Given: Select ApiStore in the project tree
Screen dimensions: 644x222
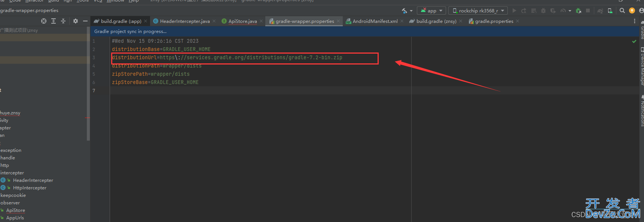Looking at the screenshot, I should [15, 210].
